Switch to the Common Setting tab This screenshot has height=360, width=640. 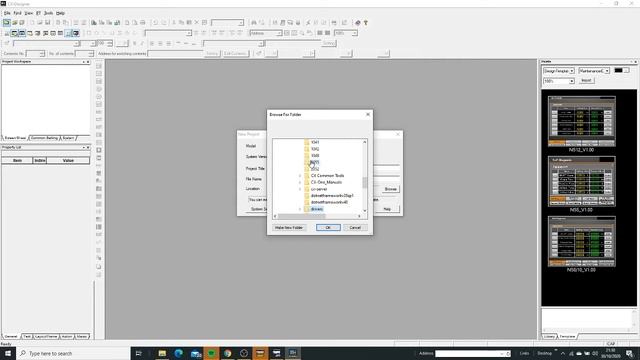(44, 138)
